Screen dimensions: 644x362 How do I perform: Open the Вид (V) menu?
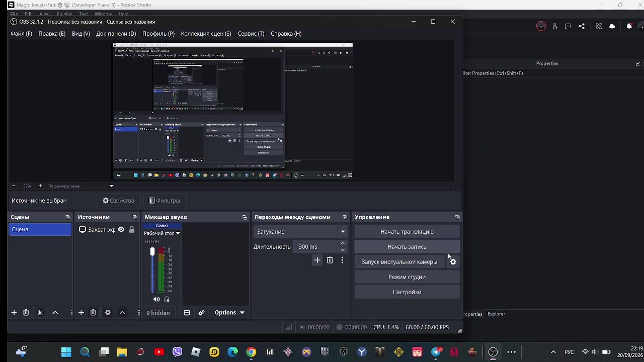coord(80,34)
